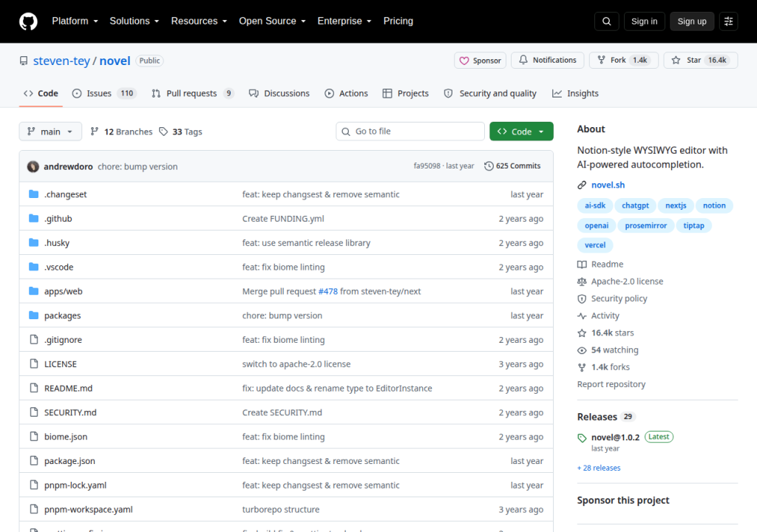Switch to the Insights tab
Viewport: 757px width, 532px height.
(x=575, y=93)
